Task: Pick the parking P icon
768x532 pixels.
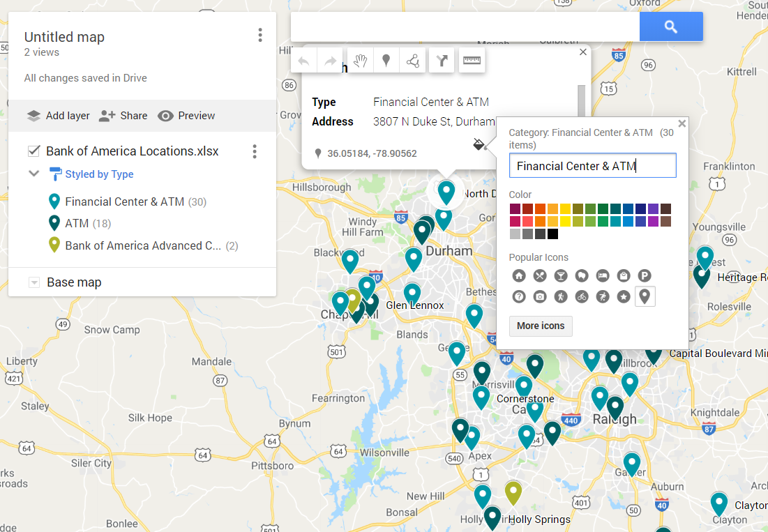Action: coord(645,275)
